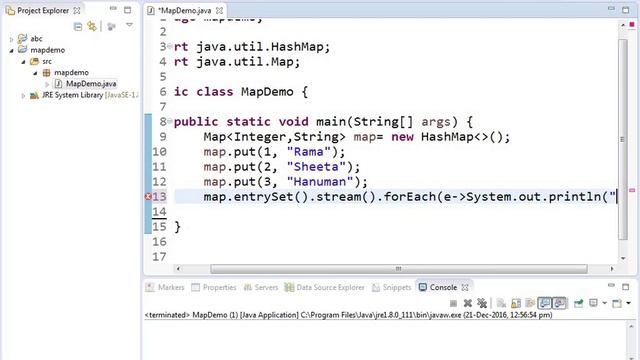Screen dimensions: 640x360
Task: Click Clear Console icon
Action: tap(501, 303)
